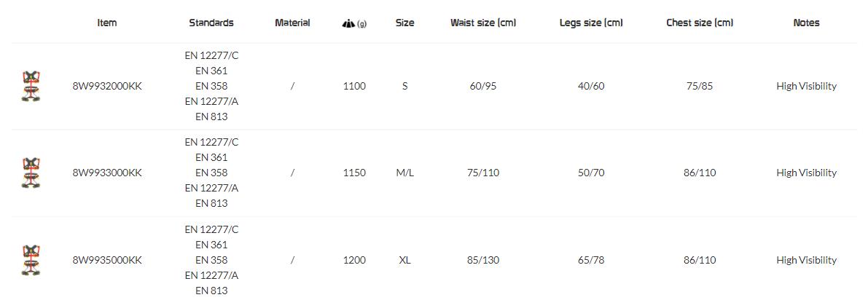Click the Standards column header
Viewport: 868px width, 300px height.
[211, 23]
